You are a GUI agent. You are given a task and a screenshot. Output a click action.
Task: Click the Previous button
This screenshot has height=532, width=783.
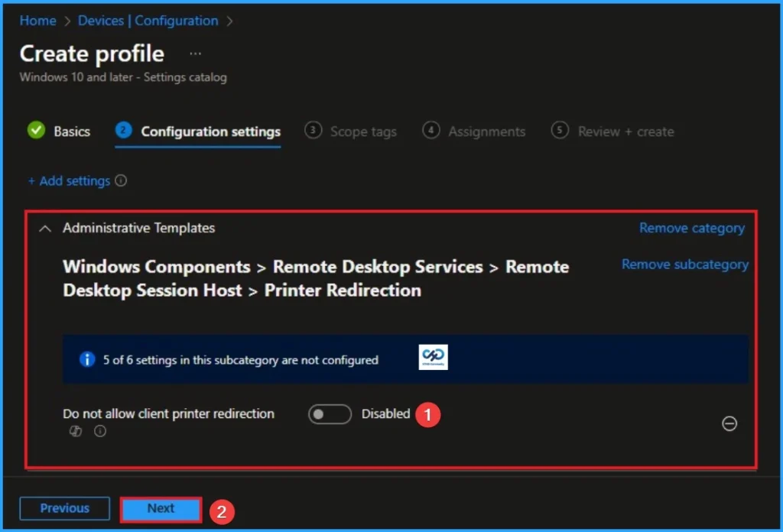[64, 508]
